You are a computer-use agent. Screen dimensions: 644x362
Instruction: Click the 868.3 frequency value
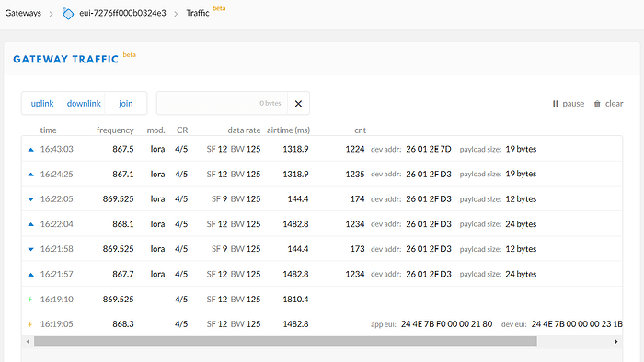[x=123, y=324]
